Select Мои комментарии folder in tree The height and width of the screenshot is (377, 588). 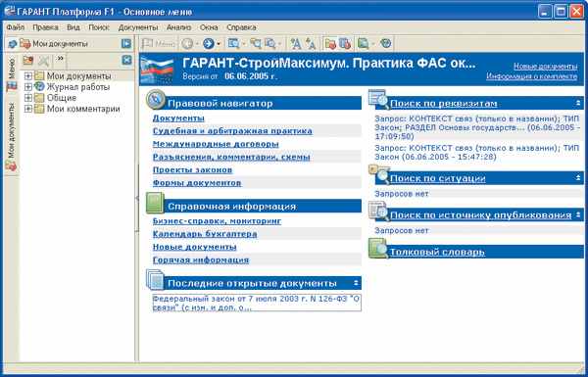pos(83,109)
